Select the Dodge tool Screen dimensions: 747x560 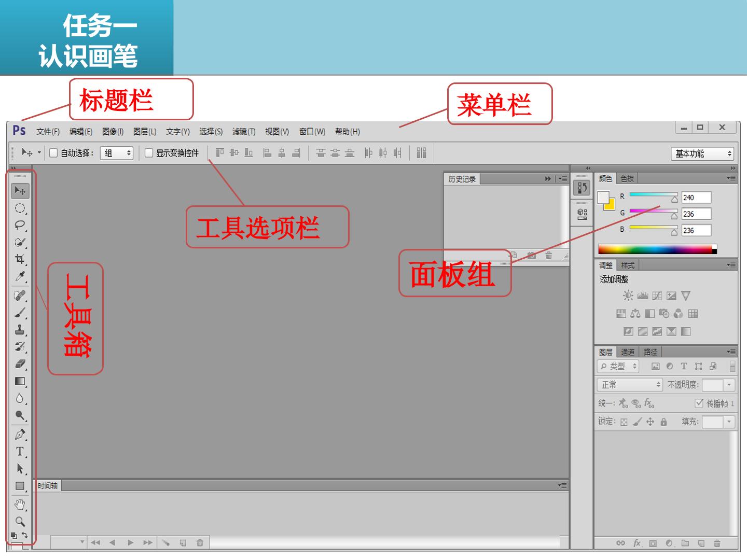tap(20, 415)
